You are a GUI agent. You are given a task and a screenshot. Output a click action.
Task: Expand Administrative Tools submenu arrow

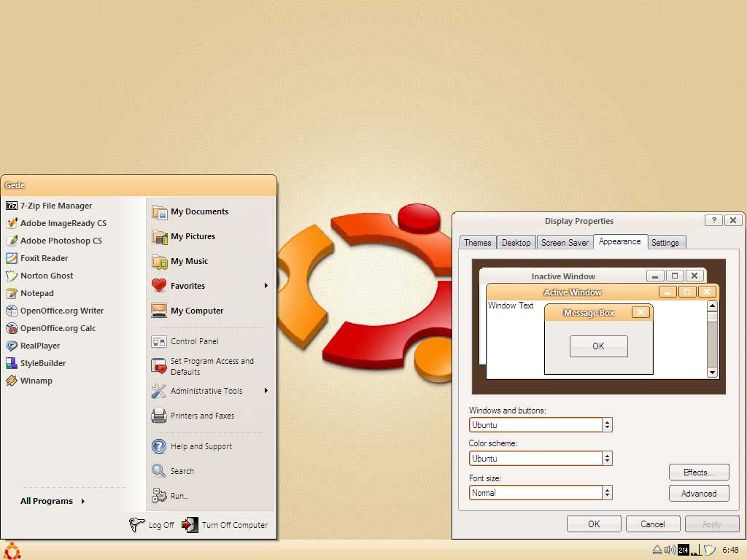(x=266, y=391)
